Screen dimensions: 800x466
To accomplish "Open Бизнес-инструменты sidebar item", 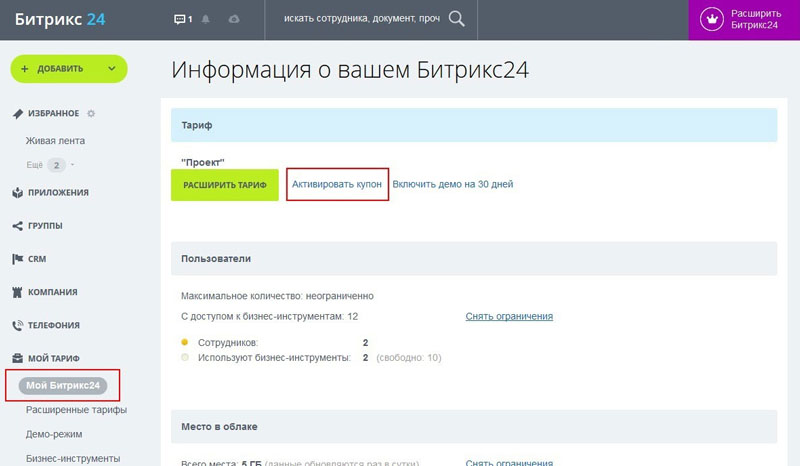I will [73, 458].
